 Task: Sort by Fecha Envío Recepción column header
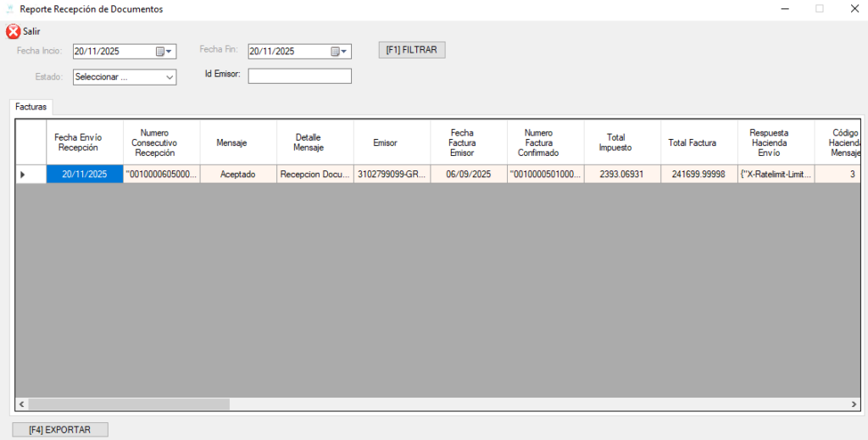[84, 142]
